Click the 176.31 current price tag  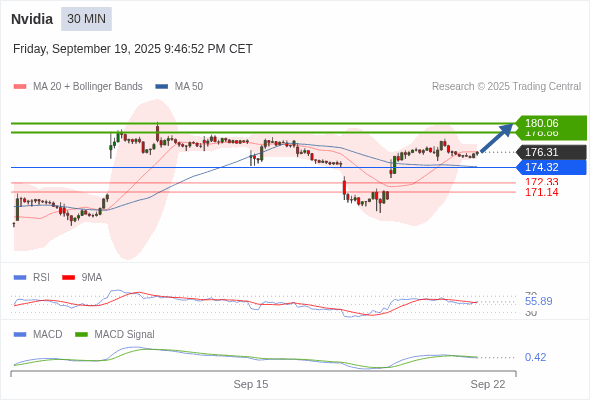click(551, 152)
